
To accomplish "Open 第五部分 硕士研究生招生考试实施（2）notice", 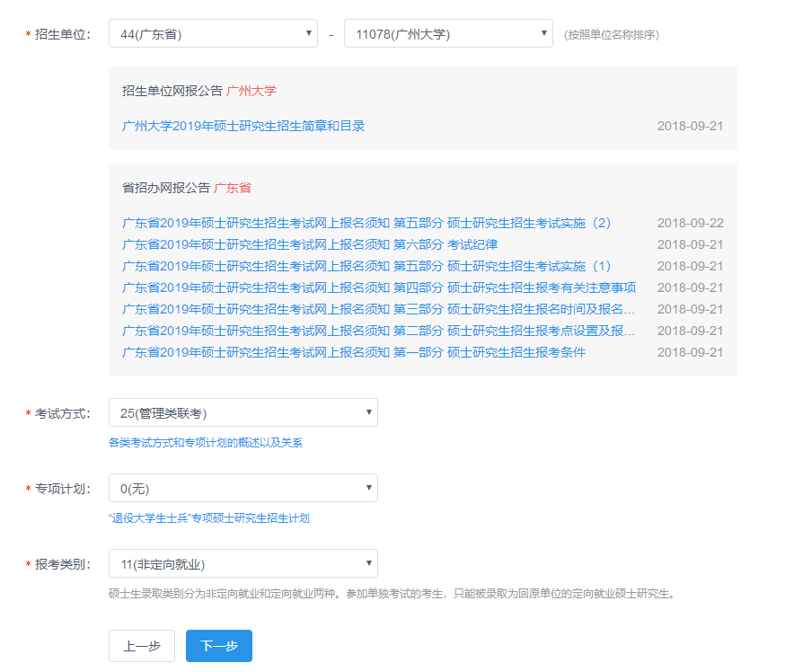I will pos(366,223).
